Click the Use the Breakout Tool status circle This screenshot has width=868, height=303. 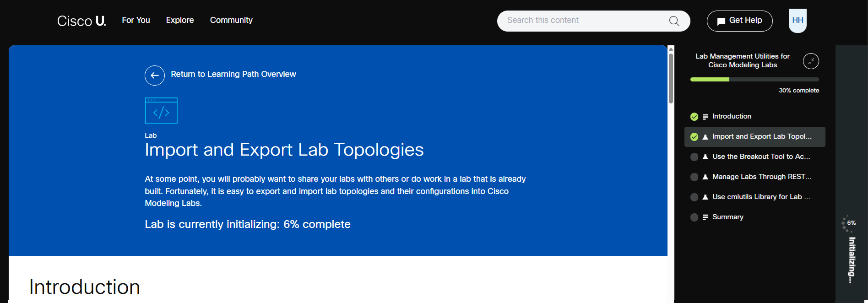pyautogui.click(x=694, y=157)
